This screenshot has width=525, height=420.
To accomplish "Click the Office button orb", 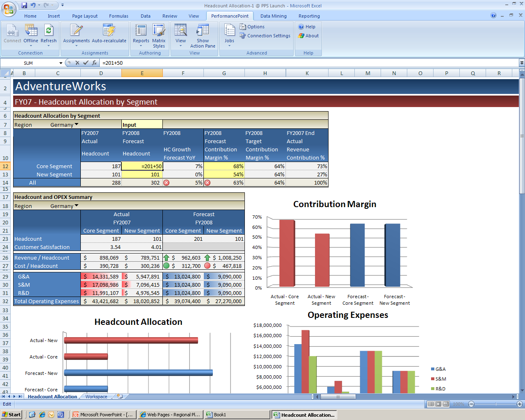I will coord(8,9).
